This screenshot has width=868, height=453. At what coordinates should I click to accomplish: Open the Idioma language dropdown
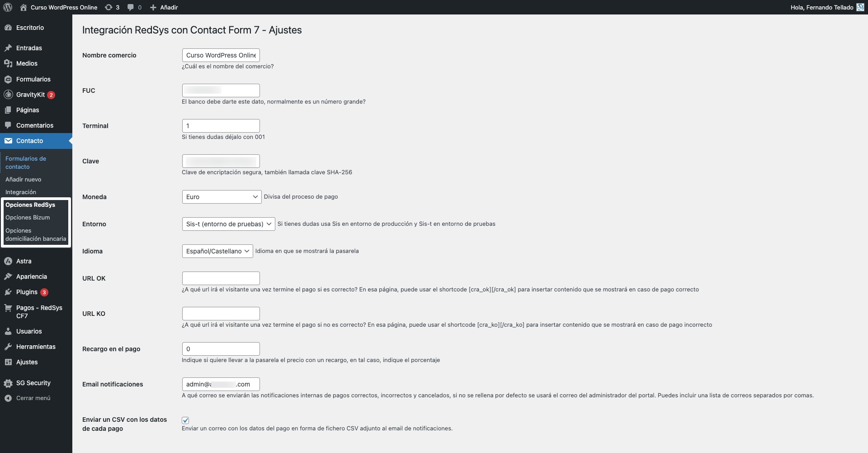[217, 251]
